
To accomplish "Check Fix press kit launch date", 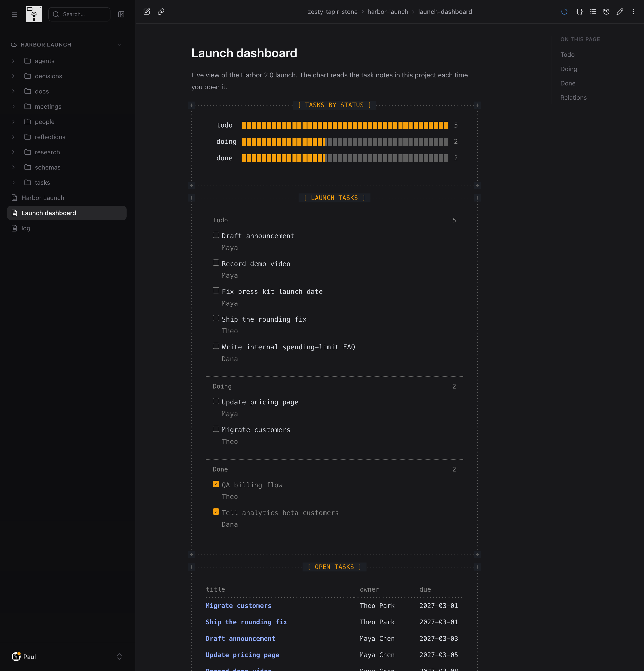I will pyautogui.click(x=216, y=290).
